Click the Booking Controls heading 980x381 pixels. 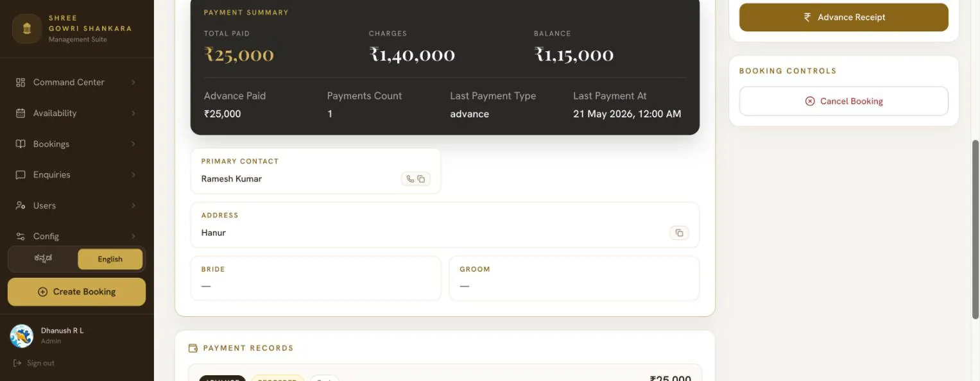[x=788, y=71]
